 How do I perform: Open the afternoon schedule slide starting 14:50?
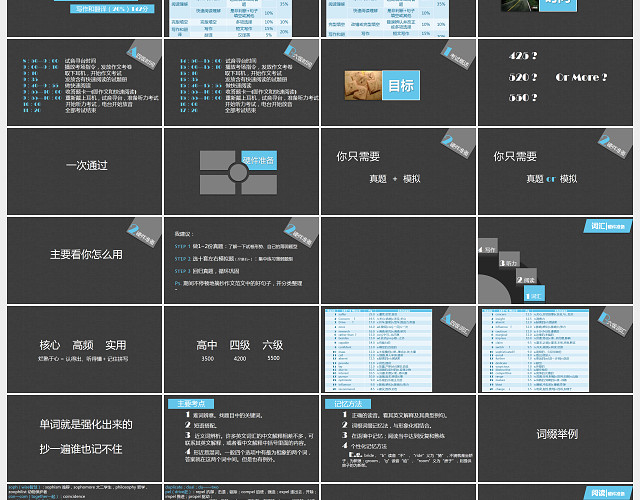click(x=241, y=82)
